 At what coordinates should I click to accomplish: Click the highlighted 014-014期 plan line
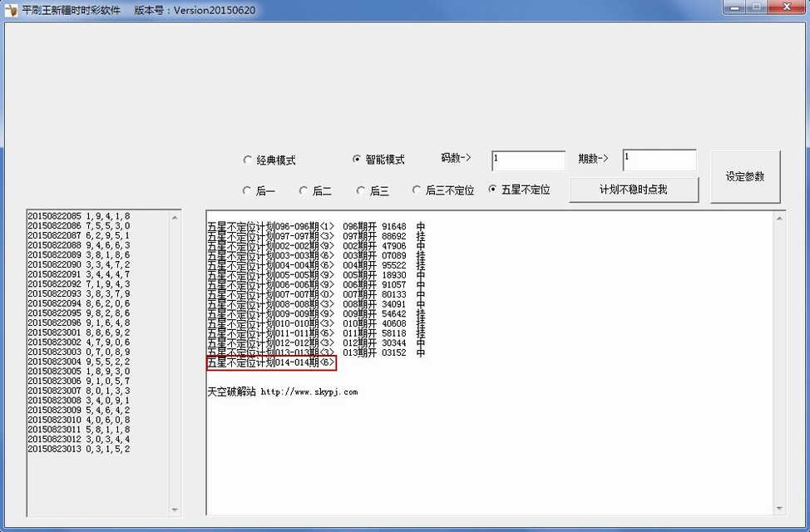click(271, 363)
